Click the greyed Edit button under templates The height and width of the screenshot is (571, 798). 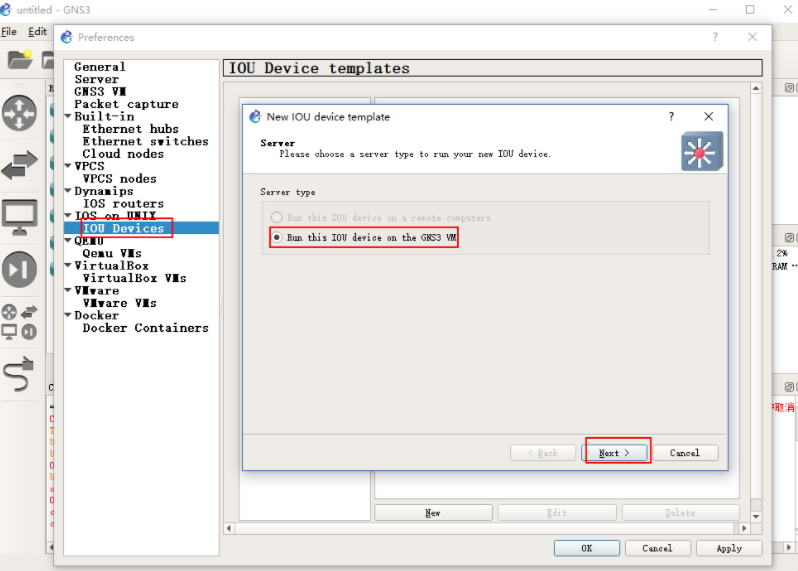click(557, 512)
